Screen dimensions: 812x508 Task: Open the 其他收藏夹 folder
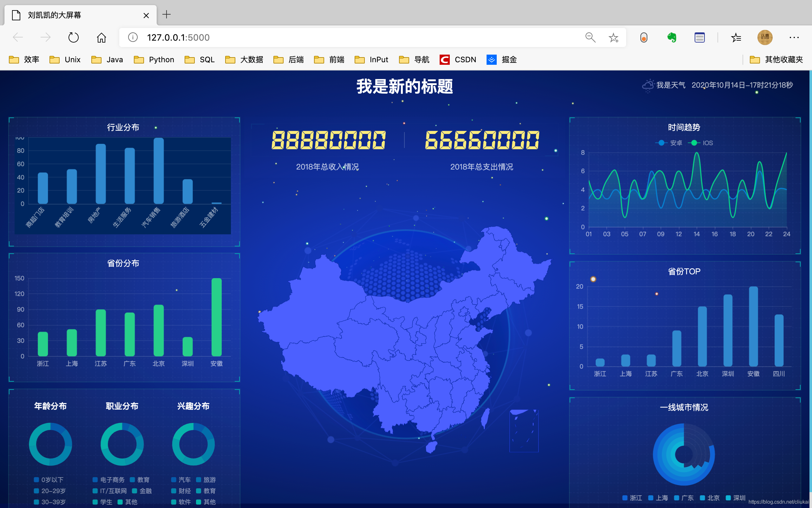[x=776, y=60]
